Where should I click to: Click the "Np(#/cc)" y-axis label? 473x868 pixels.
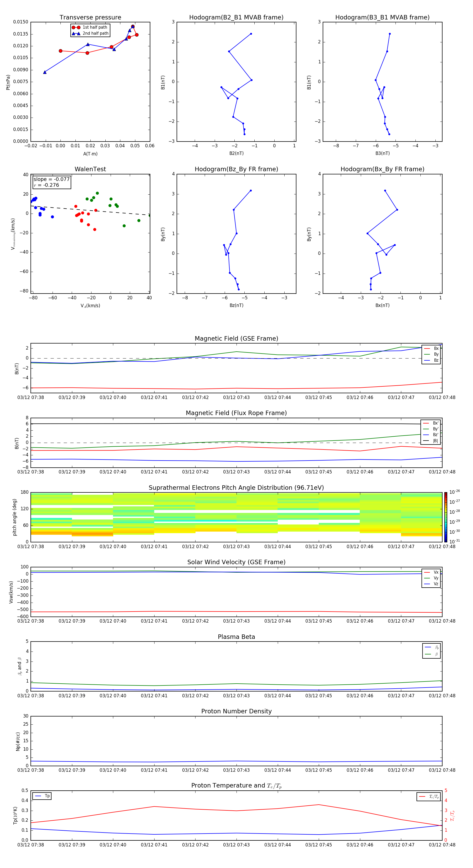pyautogui.click(x=18, y=741)
